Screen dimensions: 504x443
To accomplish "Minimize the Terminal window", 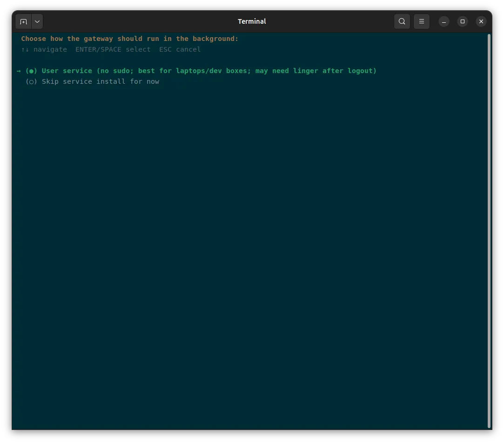I will pyautogui.click(x=444, y=21).
